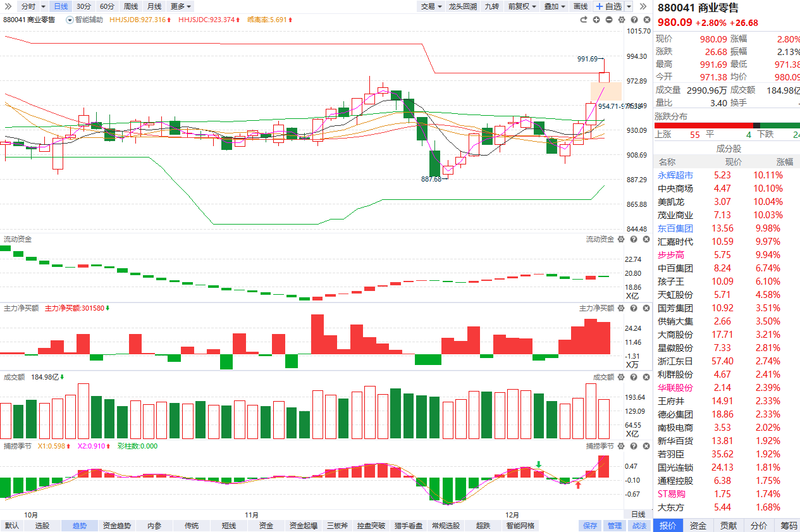This screenshot has width=800, height=532.
Task: Click the 保存 button
Action: coord(589,526)
